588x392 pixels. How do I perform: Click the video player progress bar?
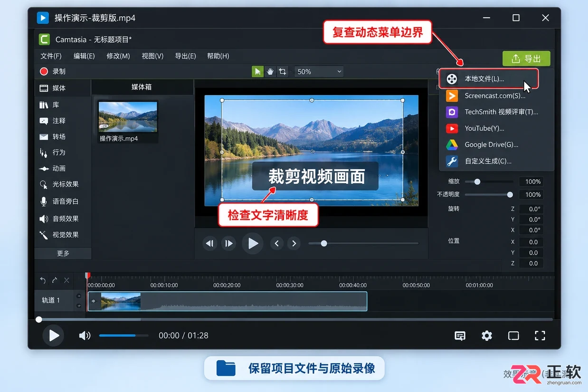point(294,319)
